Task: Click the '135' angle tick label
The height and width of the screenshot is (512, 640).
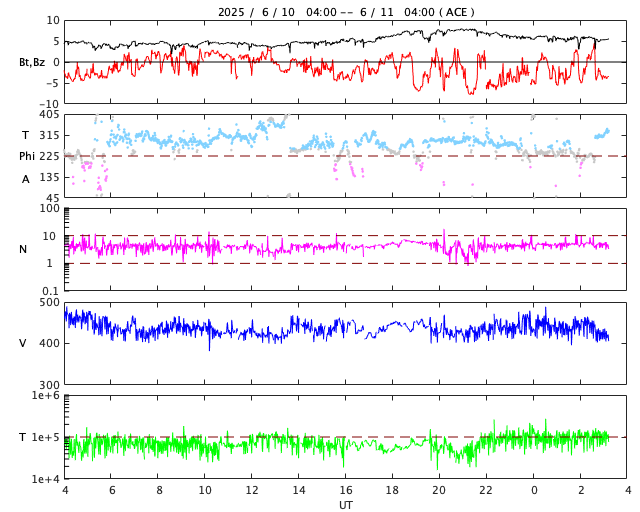Action: 49,177
